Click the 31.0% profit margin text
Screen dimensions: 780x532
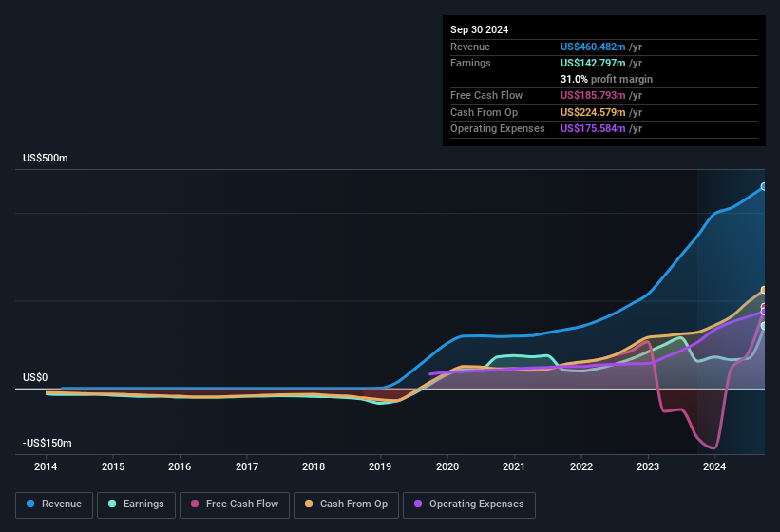point(606,79)
